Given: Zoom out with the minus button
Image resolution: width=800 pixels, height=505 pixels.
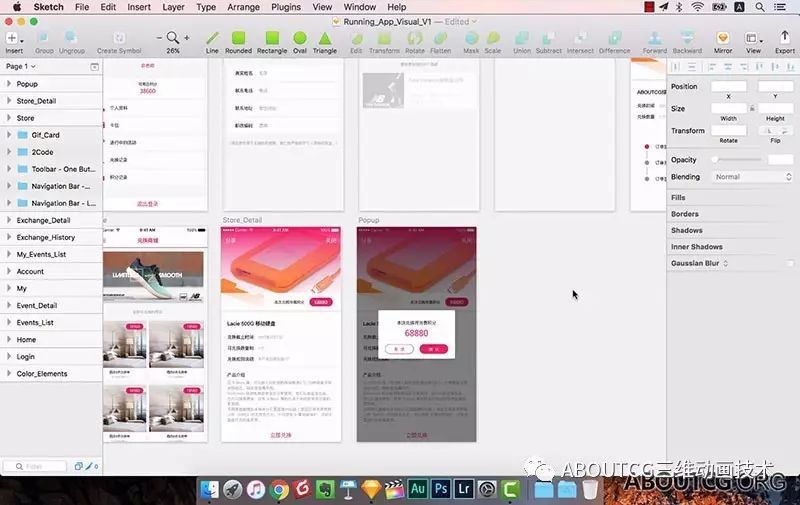Looking at the screenshot, I should click(159, 38).
